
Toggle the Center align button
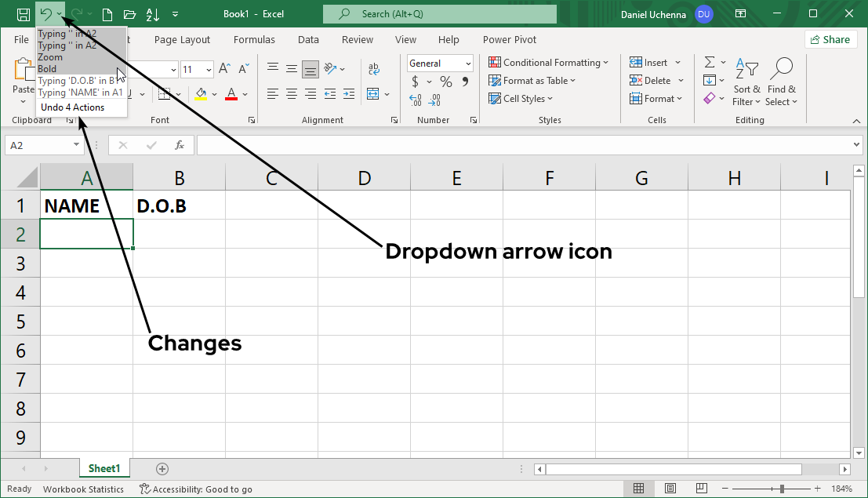point(291,94)
